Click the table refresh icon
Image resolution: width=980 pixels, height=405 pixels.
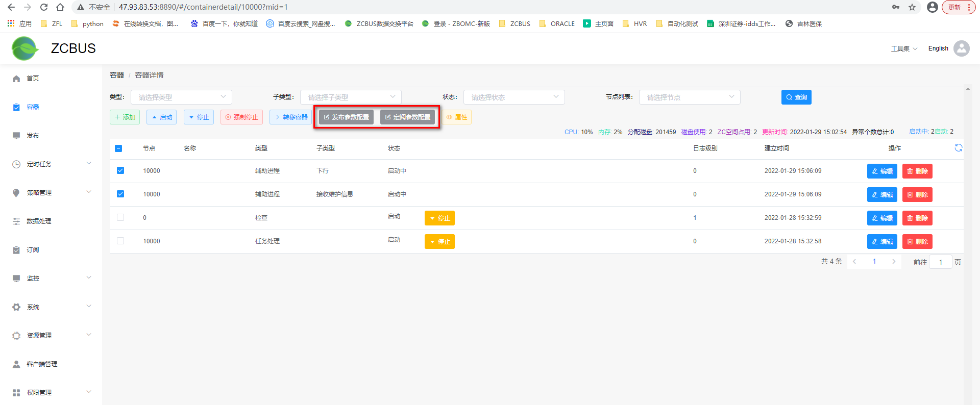tap(958, 148)
